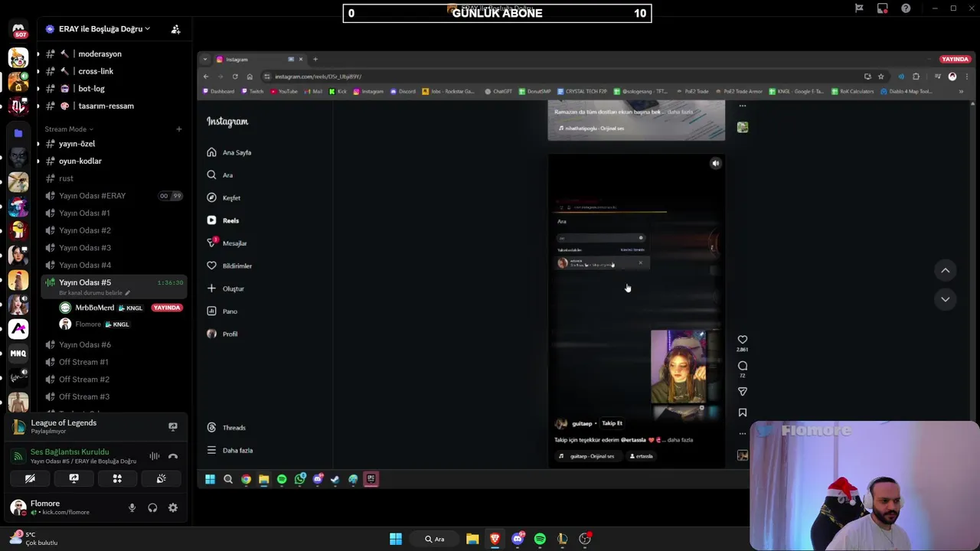Screen dimensions: 980x551
Task: Open the ChatGPT bookmark
Action: click(x=499, y=91)
